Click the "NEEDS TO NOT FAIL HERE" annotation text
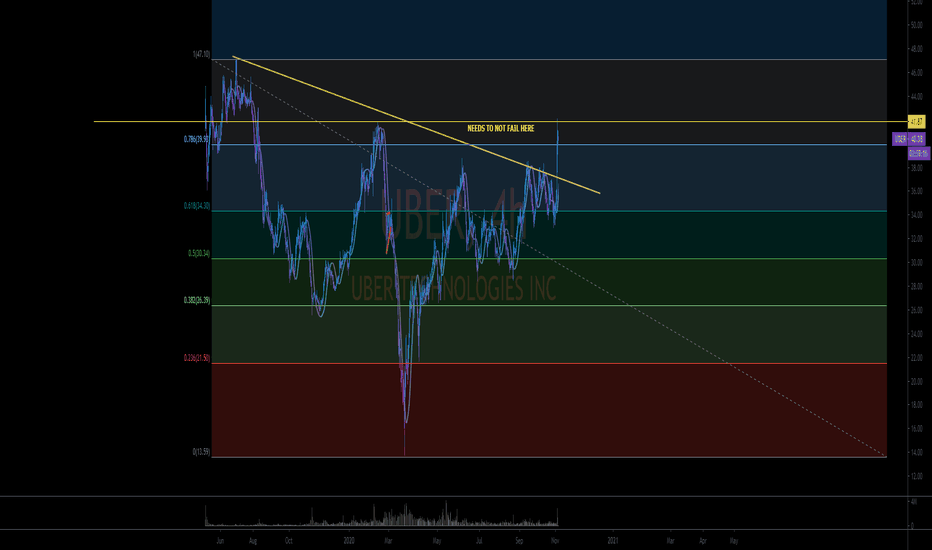 [500, 128]
